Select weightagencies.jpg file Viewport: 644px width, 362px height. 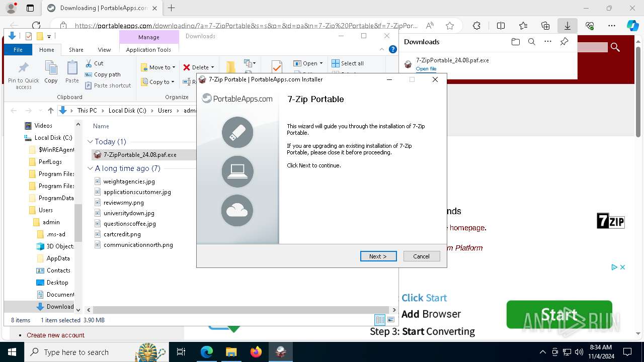pyautogui.click(x=129, y=182)
